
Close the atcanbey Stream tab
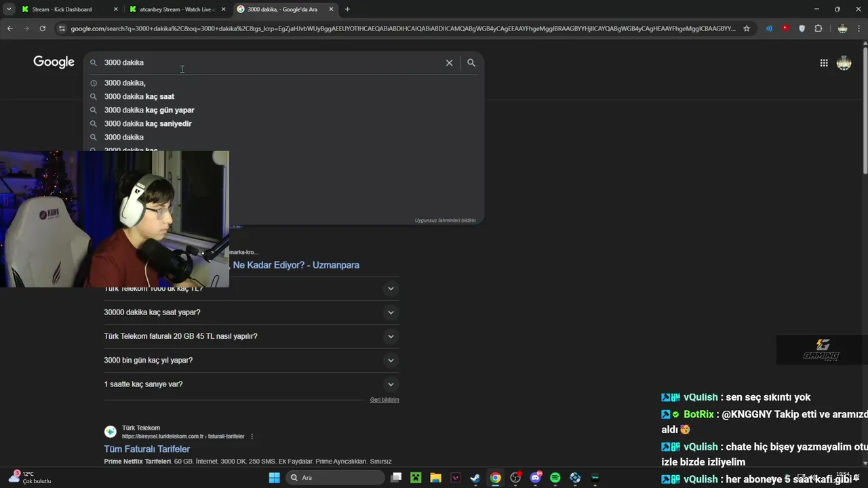tap(223, 9)
